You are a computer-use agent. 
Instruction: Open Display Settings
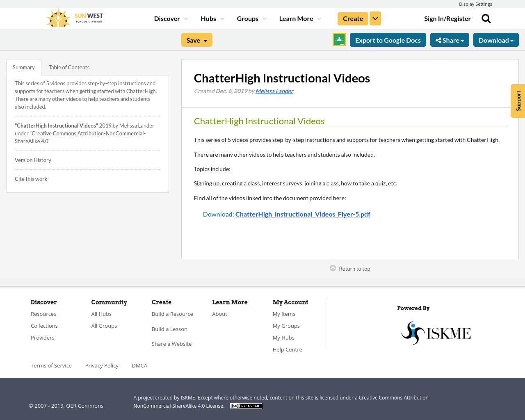475,4
